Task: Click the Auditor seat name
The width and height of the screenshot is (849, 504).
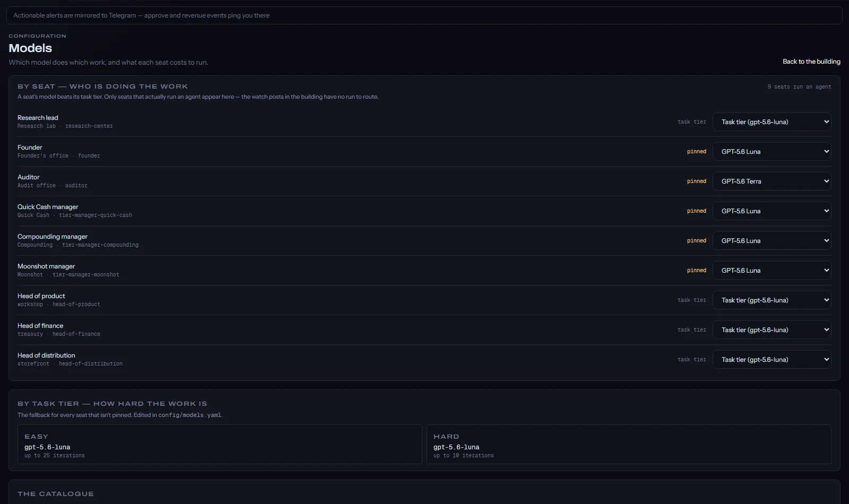Action: [x=29, y=177]
